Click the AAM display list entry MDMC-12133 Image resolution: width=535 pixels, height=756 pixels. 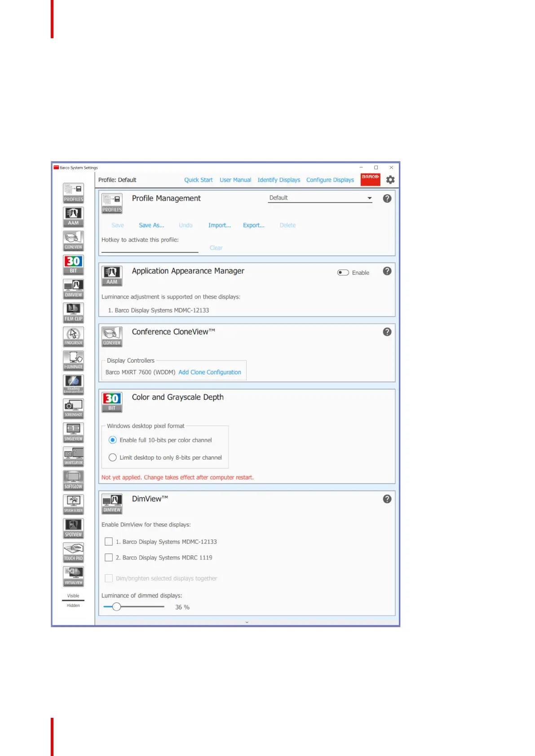[159, 310]
